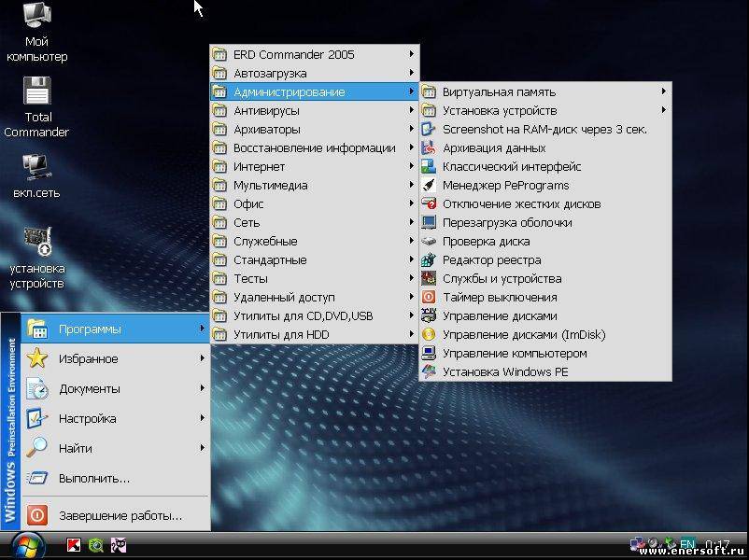Click the Перезагрузка оболочки monitor icon
Image resolution: width=749 pixels, height=560 pixels.
tap(429, 222)
